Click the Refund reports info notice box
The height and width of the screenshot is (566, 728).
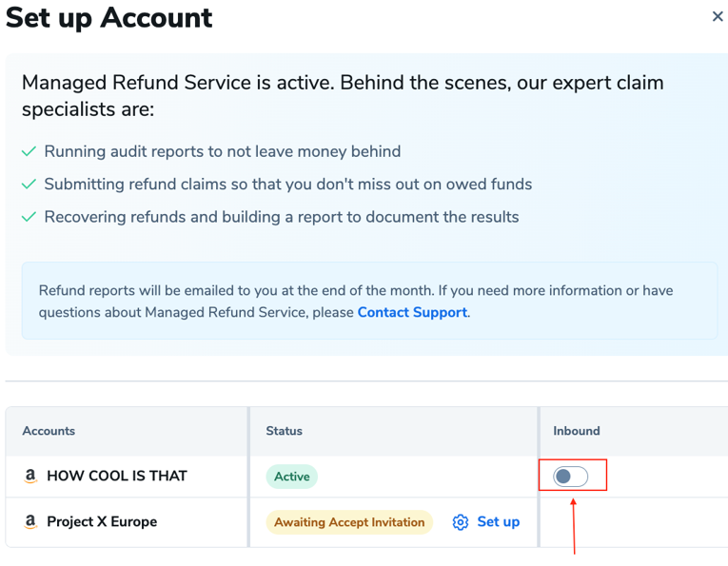coord(369,301)
